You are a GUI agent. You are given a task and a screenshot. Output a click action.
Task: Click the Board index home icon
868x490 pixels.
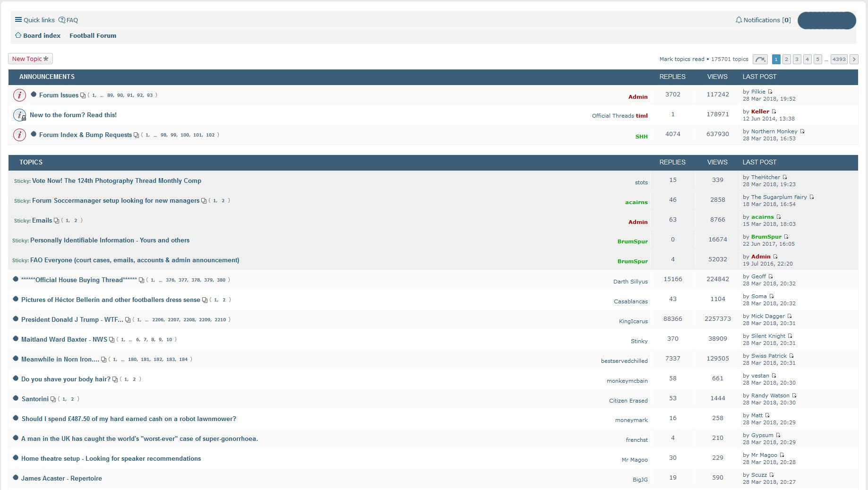[x=18, y=35]
